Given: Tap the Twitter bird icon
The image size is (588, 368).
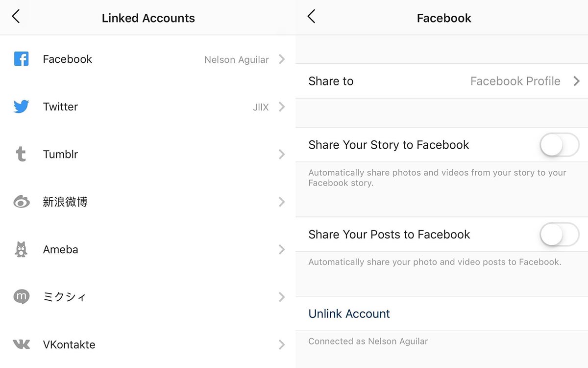Looking at the screenshot, I should [21, 106].
